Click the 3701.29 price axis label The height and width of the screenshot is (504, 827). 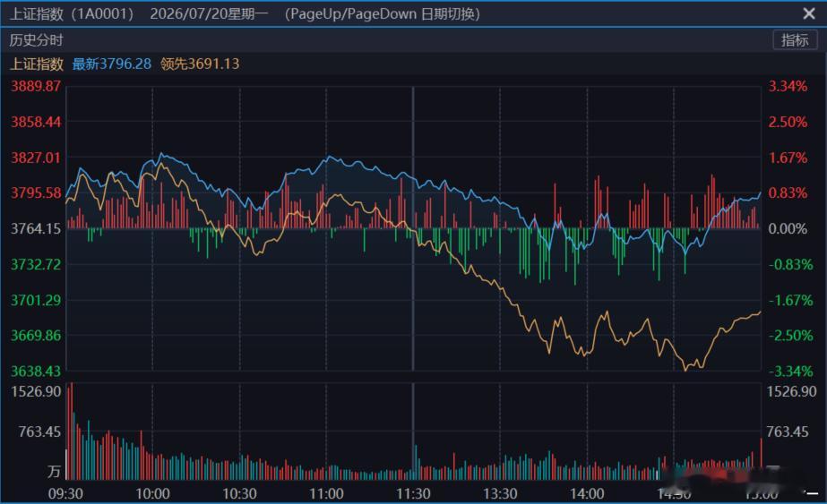(x=36, y=300)
